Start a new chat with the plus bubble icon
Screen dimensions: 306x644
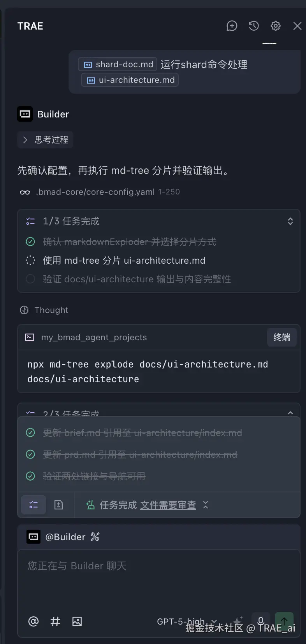(232, 26)
